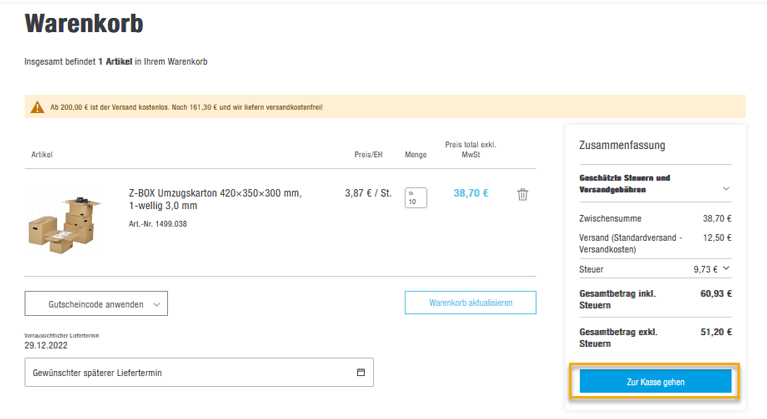Click the Preis/EH column header
The width and height of the screenshot is (767, 419).
click(x=368, y=155)
